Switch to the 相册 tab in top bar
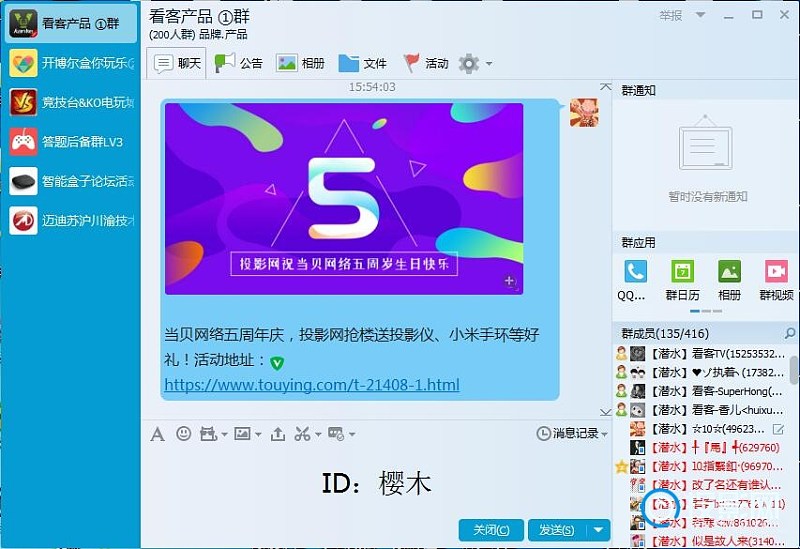 click(x=300, y=63)
